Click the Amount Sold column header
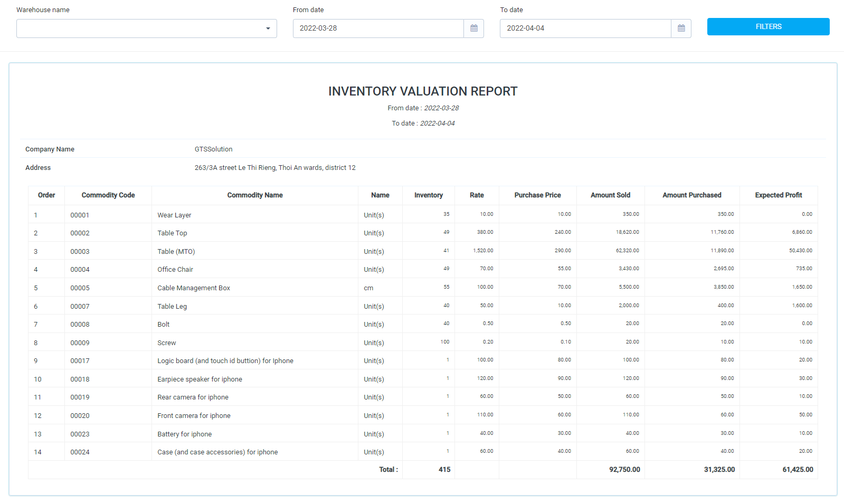The width and height of the screenshot is (844, 504). coord(610,195)
